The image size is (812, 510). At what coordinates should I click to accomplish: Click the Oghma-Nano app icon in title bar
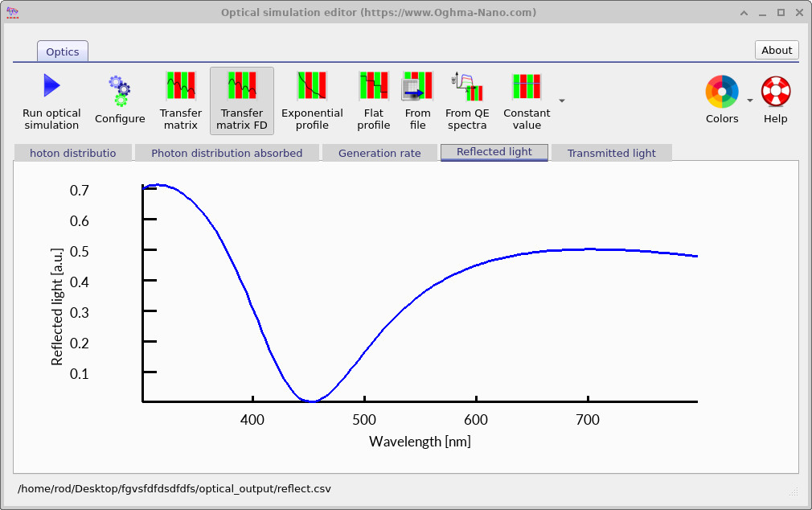(12, 12)
